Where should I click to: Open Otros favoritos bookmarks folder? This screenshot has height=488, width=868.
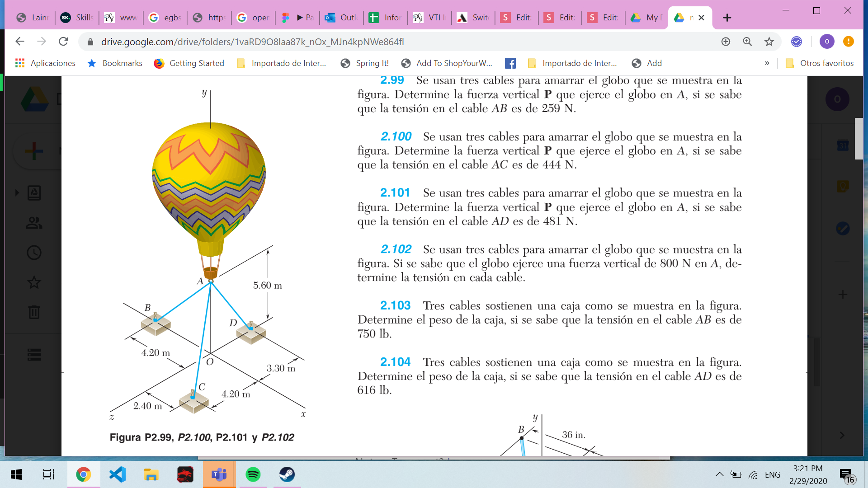click(x=820, y=63)
